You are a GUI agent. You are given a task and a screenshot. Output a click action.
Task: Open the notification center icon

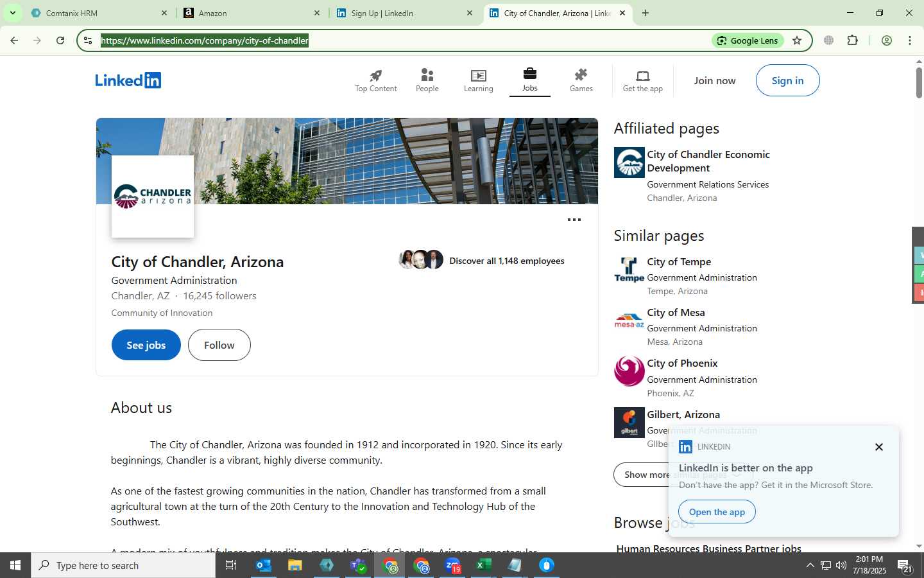click(905, 566)
